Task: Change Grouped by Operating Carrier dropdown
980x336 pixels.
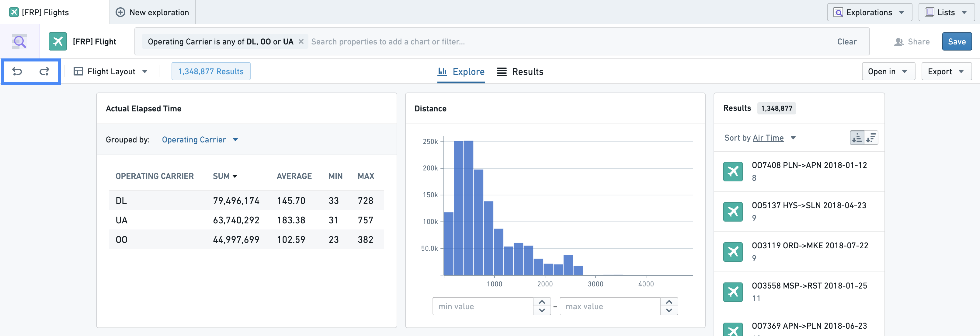Action: click(200, 140)
